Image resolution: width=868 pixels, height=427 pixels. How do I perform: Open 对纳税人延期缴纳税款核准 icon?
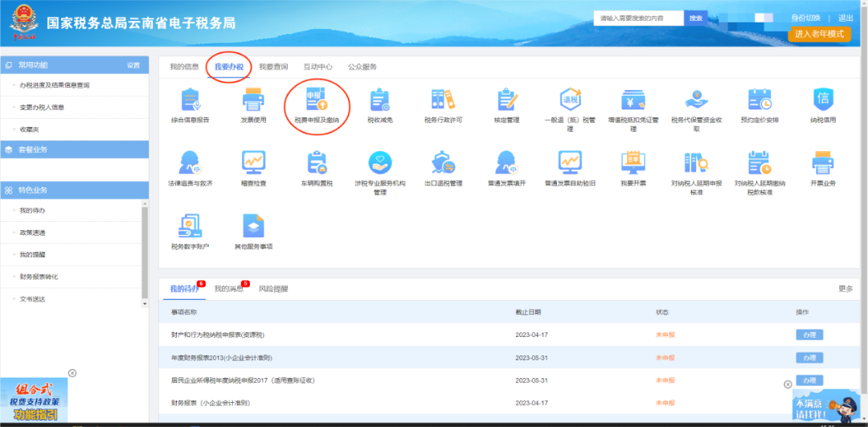(x=759, y=162)
